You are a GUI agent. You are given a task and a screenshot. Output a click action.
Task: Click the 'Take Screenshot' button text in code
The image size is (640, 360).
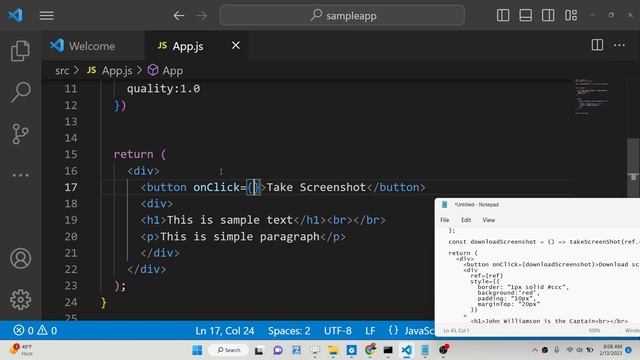316,187
